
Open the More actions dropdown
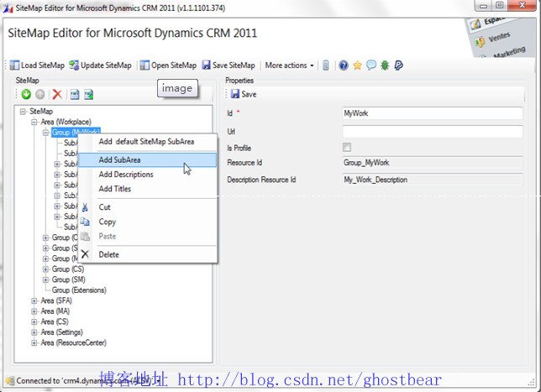pos(289,65)
